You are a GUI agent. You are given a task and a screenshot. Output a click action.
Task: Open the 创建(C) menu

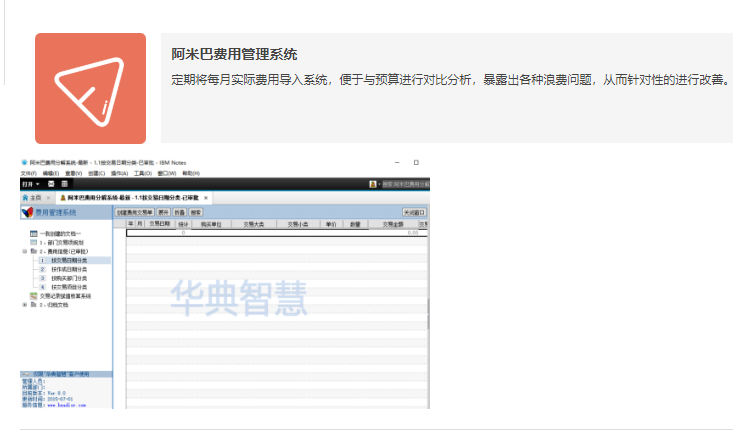point(96,173)
